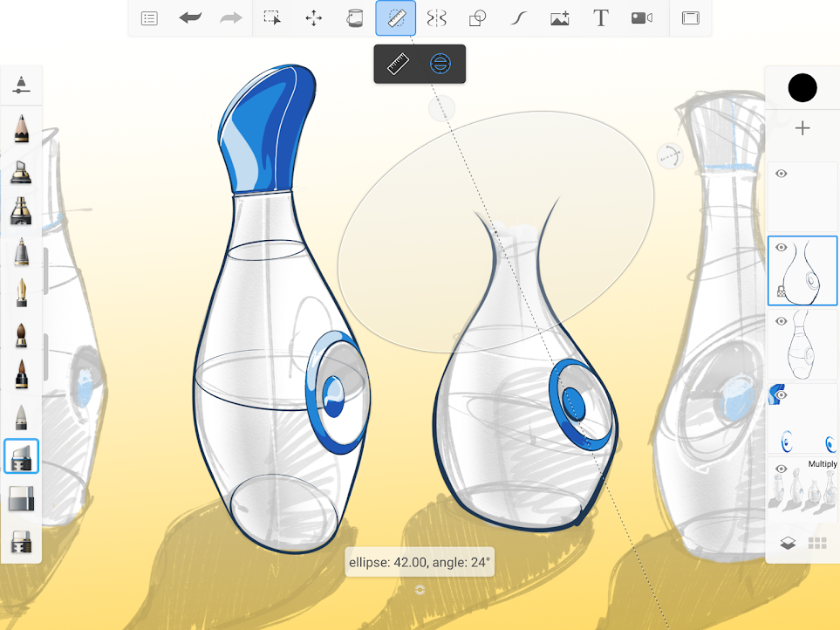
Task: Select the currently highlighted vase layer thumbnail
Action: [x=802, y=270]
